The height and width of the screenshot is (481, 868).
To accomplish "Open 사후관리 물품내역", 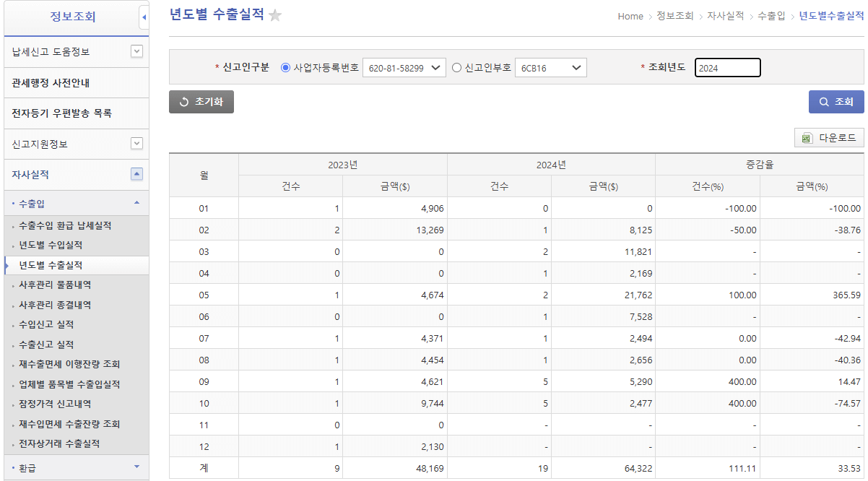I will 55,285.
